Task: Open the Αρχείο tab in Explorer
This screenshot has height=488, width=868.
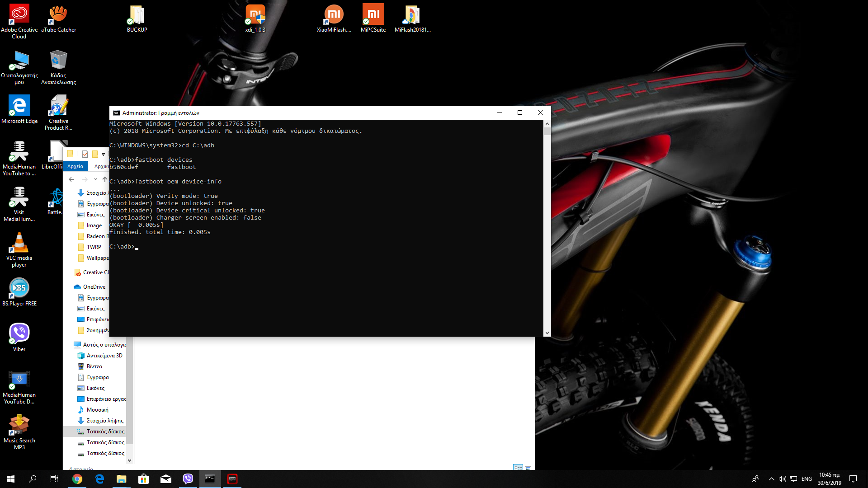Action: [x=75, y=166]
